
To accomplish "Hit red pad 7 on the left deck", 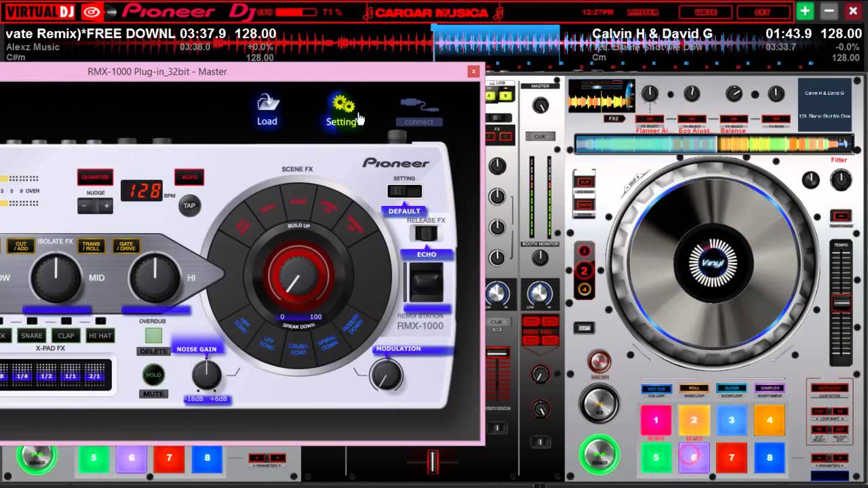I will (x=170, y=458).
